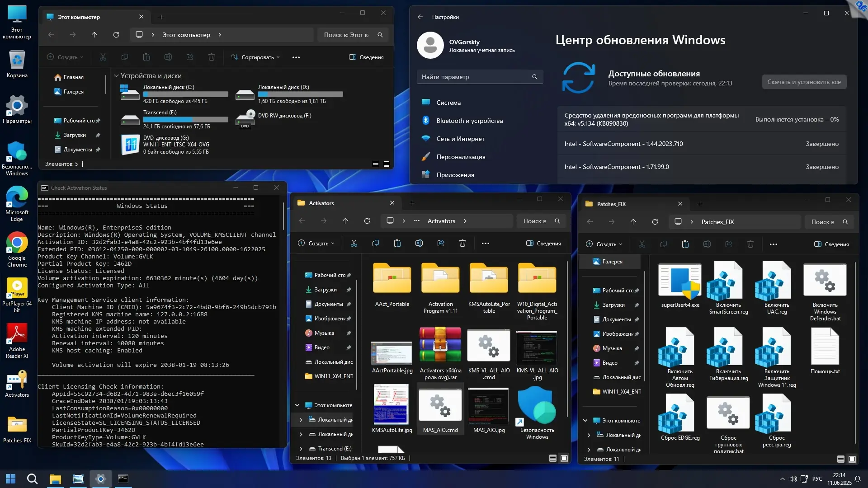The width and height of the screenshot is (868, 488).
Task: Switch to large icons view in Activators
Action: click(564, 458)
